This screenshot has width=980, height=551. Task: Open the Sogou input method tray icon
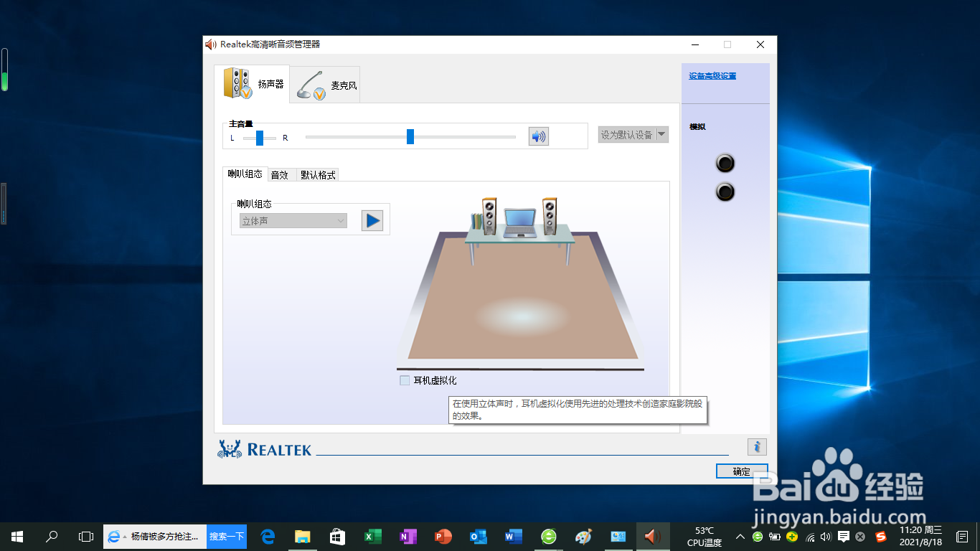880,537
